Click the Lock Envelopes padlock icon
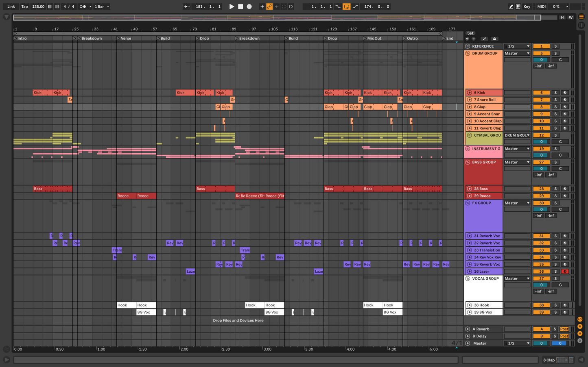 tap(494, 39)
